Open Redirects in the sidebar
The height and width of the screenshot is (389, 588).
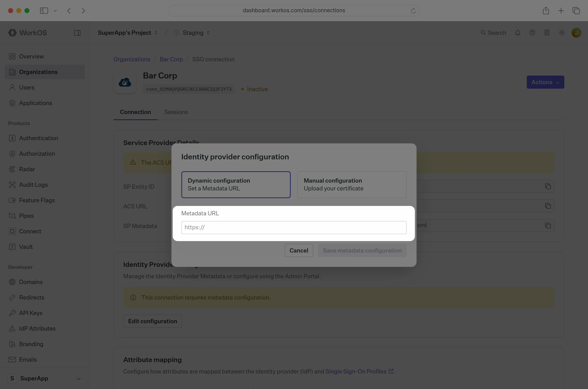(45, 297)
